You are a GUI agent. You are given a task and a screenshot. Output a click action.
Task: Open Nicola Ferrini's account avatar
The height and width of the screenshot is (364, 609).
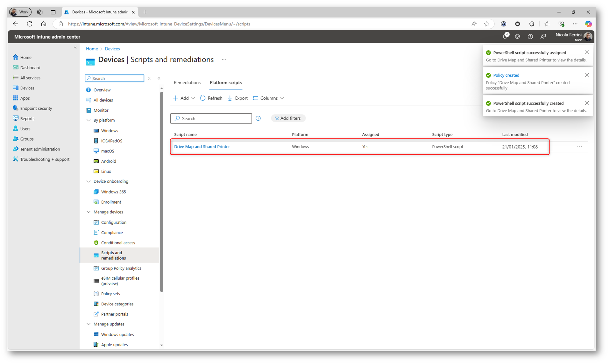588,37
